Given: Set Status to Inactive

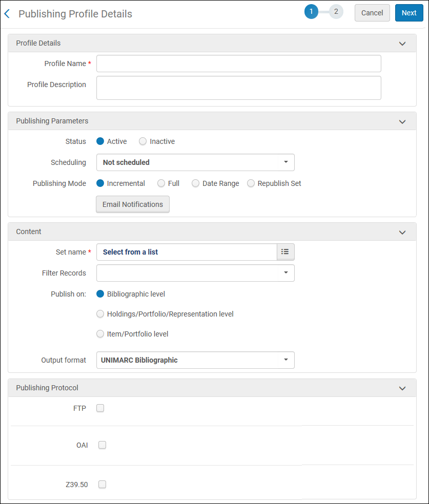Looking at the screenshot, I should [143, 141].
